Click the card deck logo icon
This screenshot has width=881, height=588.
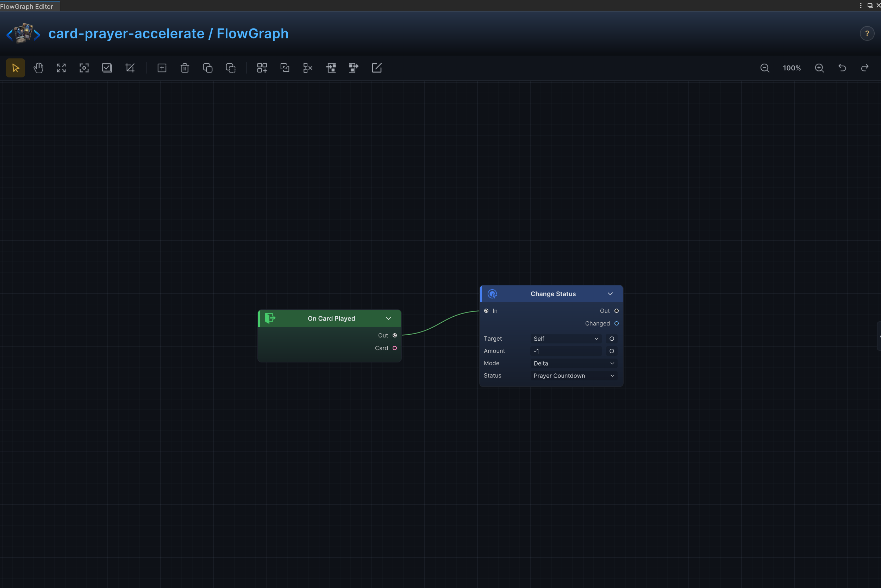(x=23, y=33)
